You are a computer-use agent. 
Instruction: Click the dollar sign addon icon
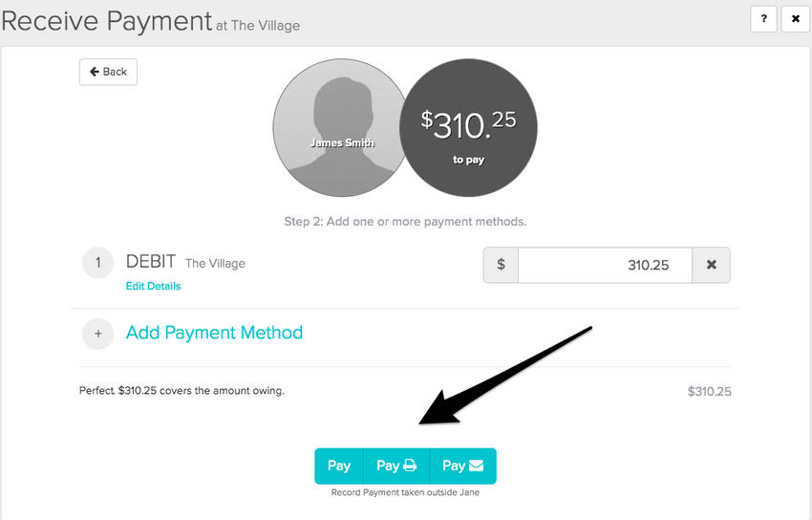501,265
